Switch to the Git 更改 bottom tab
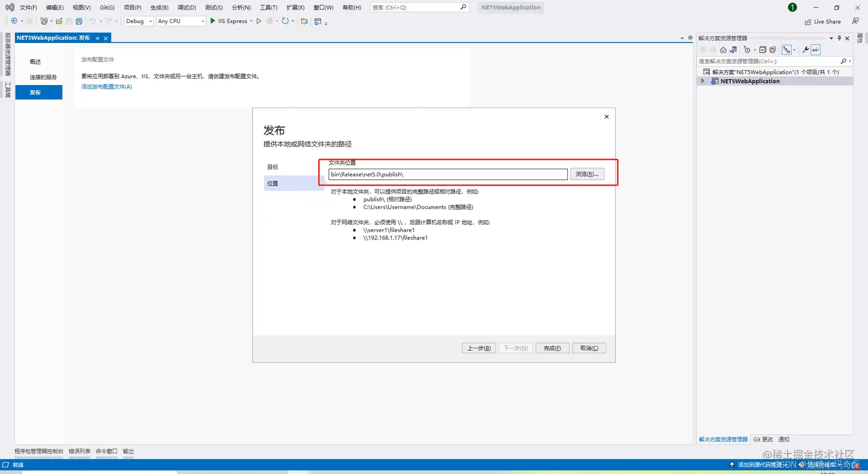This screenshot has width=868, height=474. click(763, 440)
